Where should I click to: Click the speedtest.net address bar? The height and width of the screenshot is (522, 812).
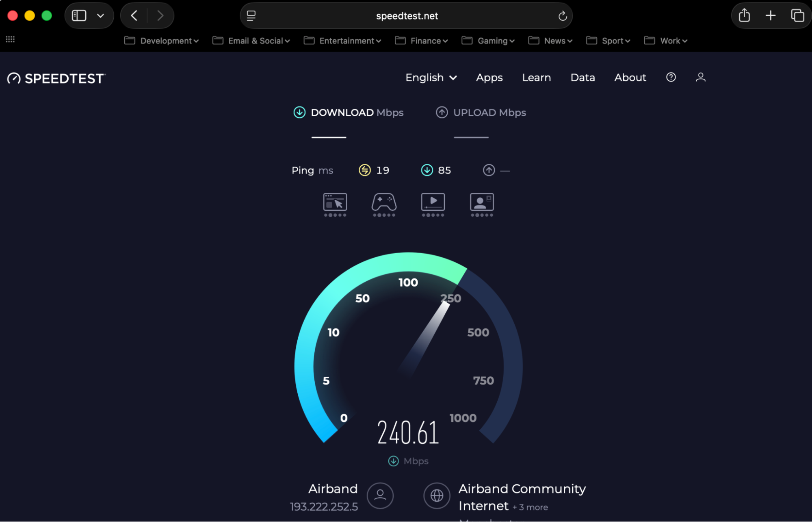[x=406, y=15]
